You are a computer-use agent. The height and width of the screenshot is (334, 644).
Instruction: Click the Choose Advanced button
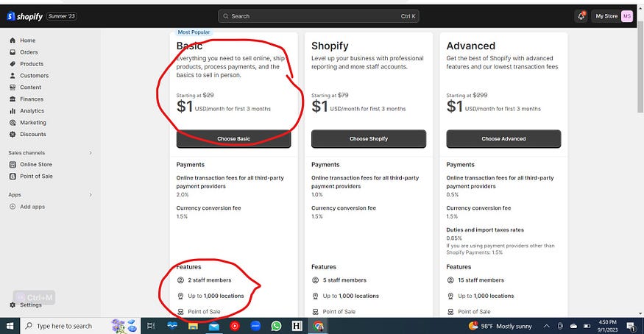click(x=503, y=139)
